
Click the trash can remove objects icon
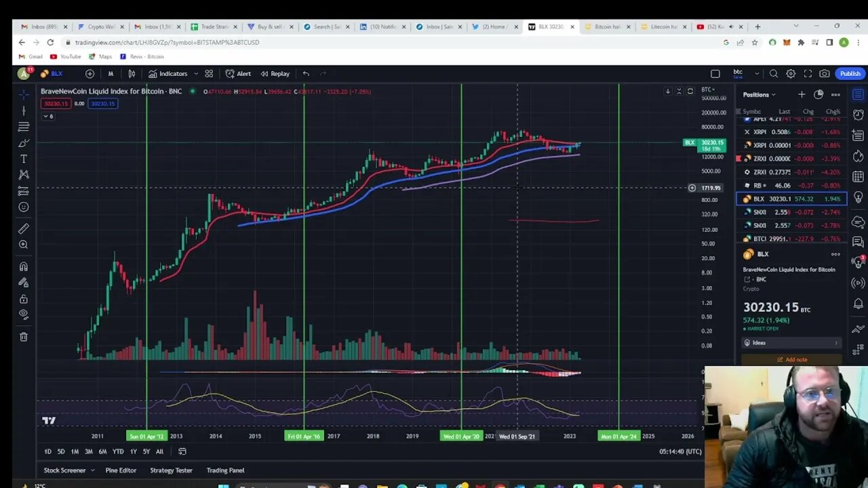tap(24, 337)
